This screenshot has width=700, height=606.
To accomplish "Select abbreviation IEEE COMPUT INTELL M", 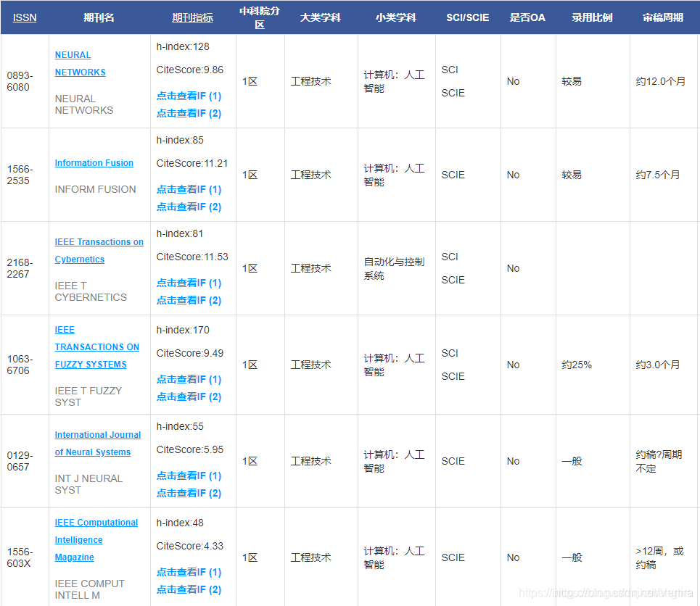I will point(89,589).
